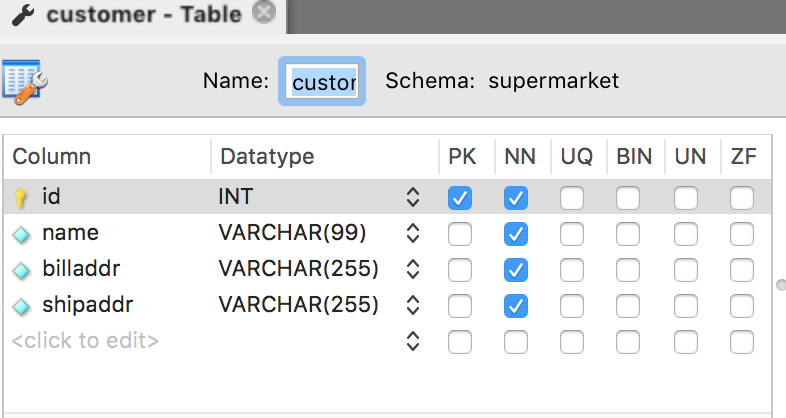The image size is (786, 418).
Task: Check UN checkbox for id column
Action: click(x=685, y=198)
